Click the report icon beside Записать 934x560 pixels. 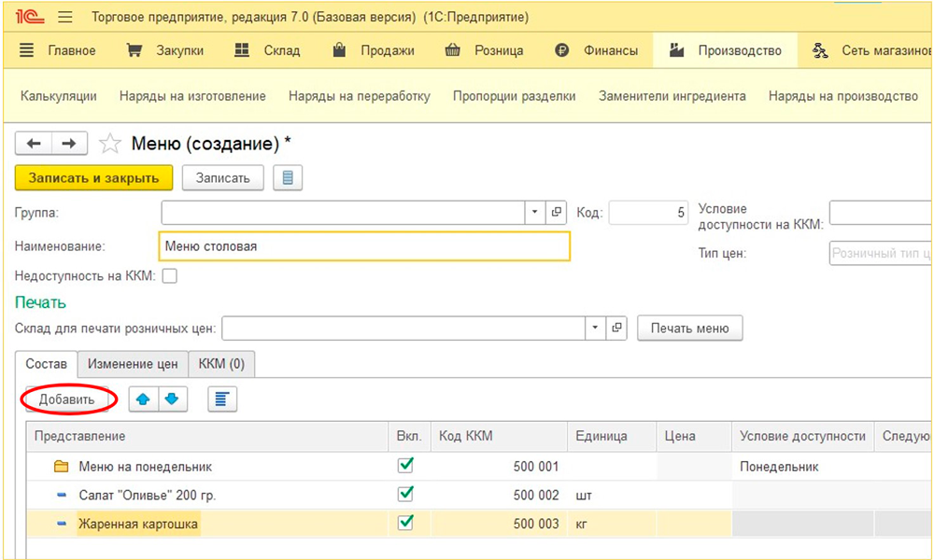pos(288,177)
